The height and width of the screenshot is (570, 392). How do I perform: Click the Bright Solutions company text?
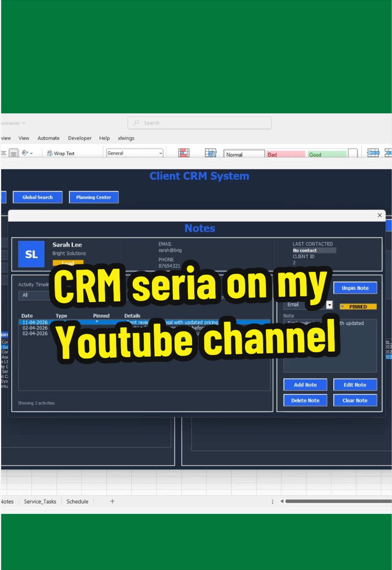click(x=69, y=253)
